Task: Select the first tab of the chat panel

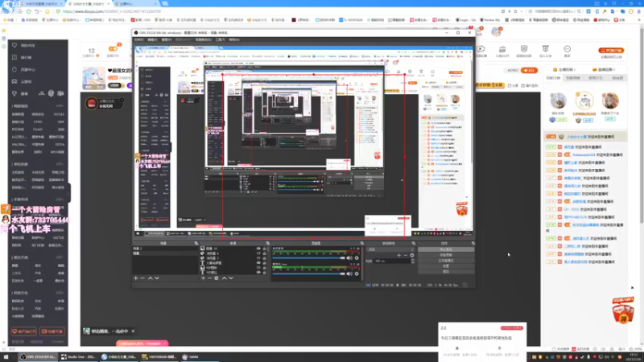Action: (x=553, y=78)
